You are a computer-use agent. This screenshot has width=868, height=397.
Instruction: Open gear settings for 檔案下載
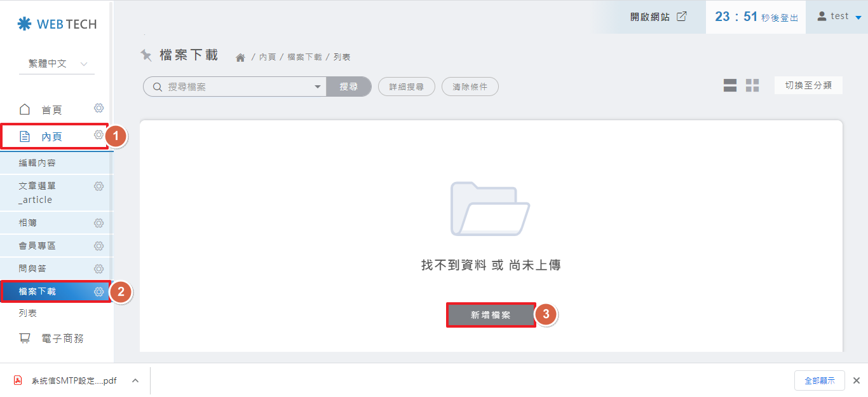click(x=98, y=292)
